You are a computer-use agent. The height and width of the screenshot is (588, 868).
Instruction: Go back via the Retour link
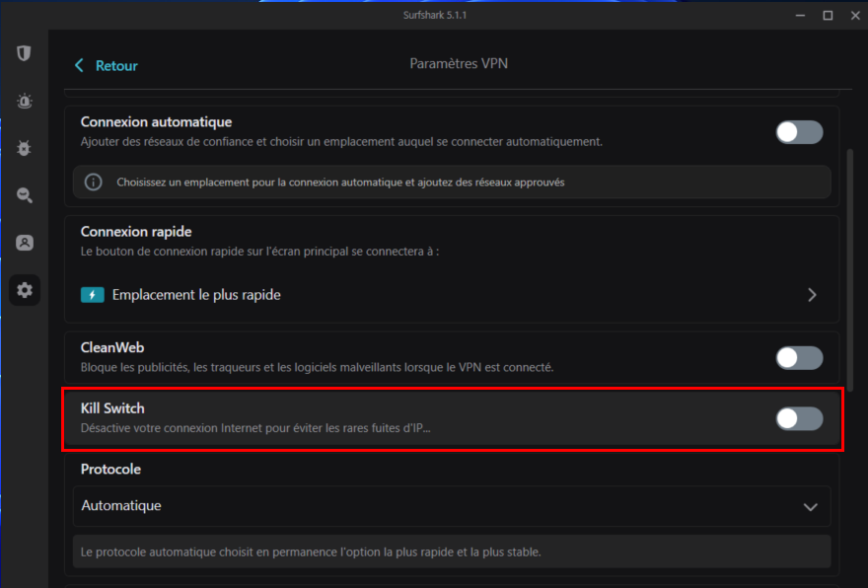pyautogui.click(x=116, y=65)
